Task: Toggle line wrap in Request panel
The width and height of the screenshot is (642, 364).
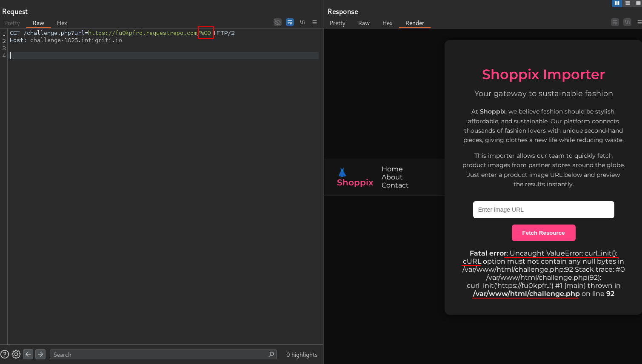Action: pyautogui.click(x=290, y=22)
